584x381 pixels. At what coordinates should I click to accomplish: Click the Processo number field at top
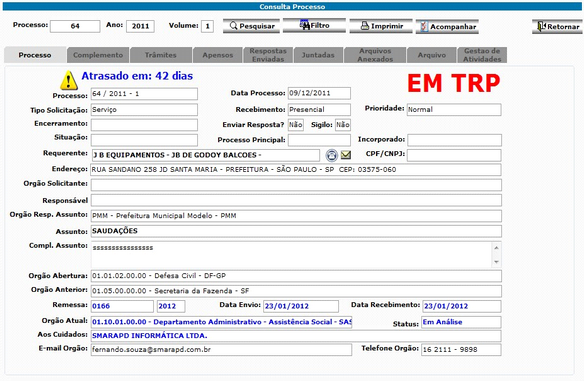click(x=75, y=26)
